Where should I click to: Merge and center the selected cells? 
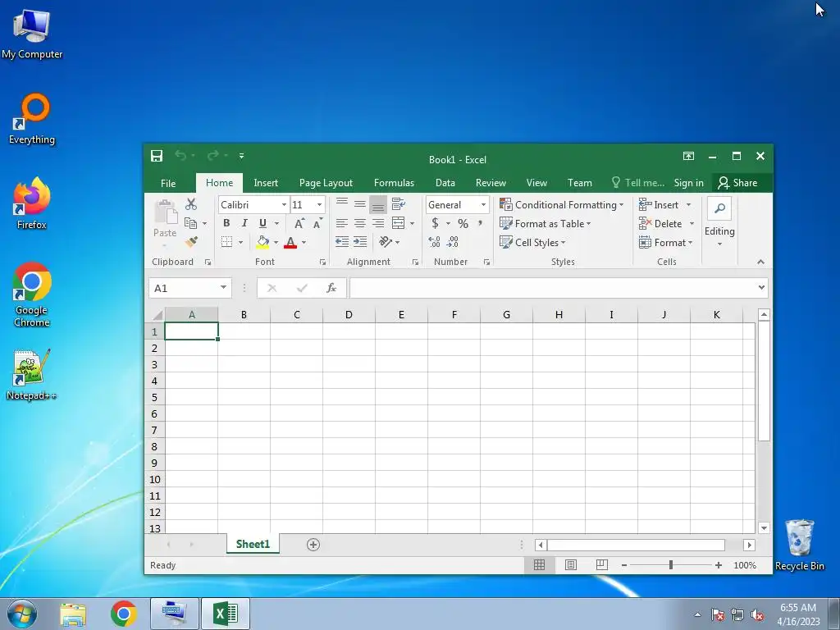click(398, 223)
